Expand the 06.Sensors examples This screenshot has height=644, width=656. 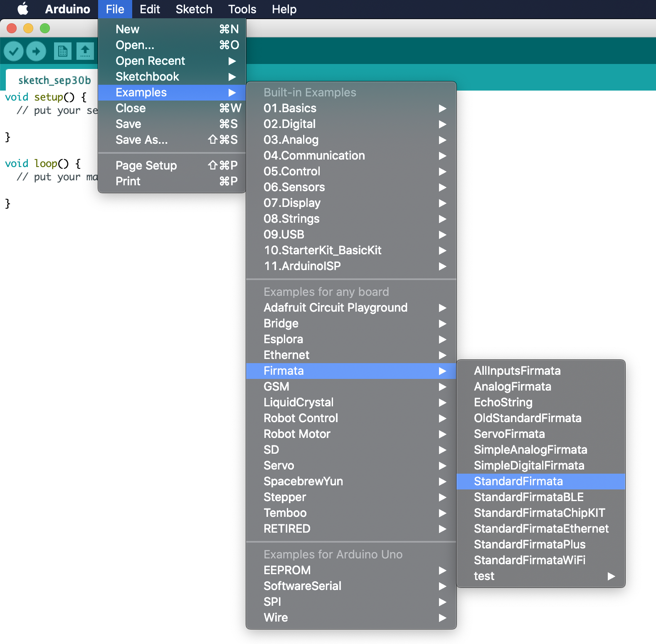[x=351, y=187]
